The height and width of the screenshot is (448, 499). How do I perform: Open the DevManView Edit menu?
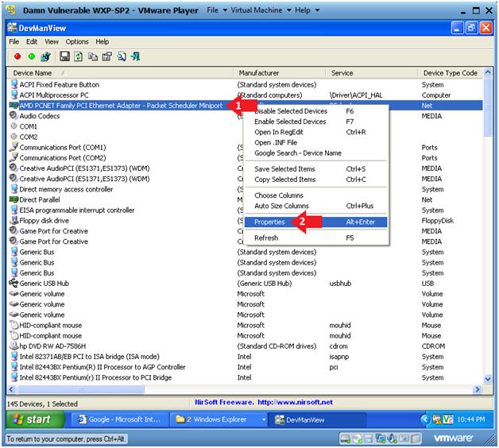pyautogui.click(x=32, y=41)
